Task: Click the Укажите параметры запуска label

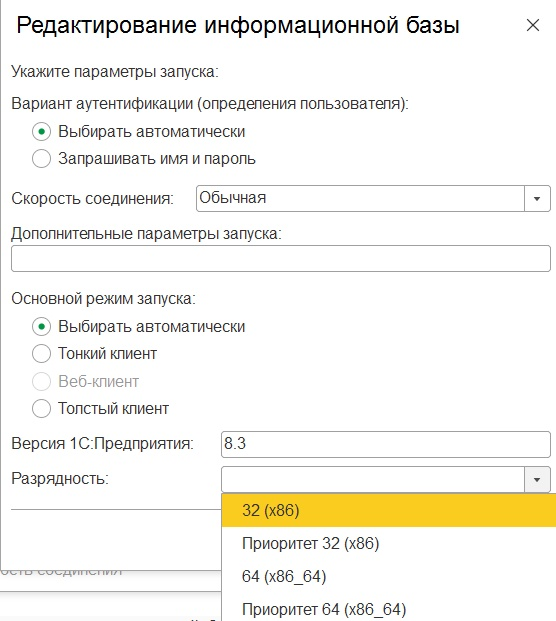Action: coord(115,72)
